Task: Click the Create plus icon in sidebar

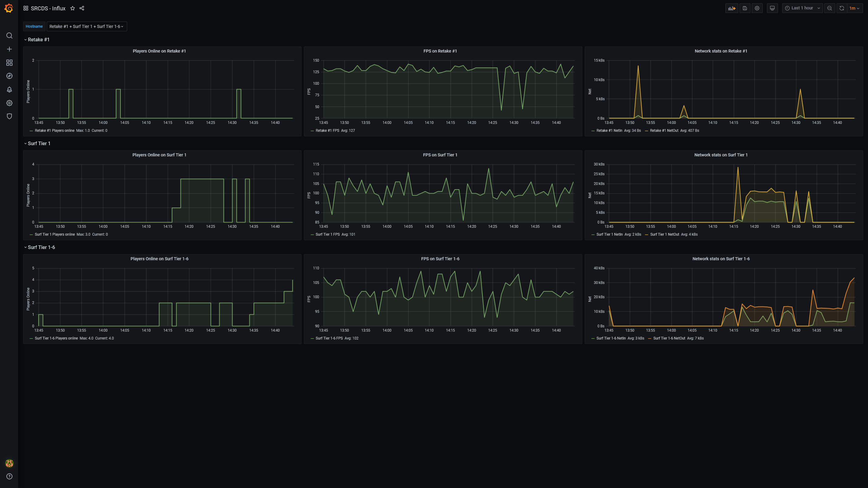Action: point(9,49)
